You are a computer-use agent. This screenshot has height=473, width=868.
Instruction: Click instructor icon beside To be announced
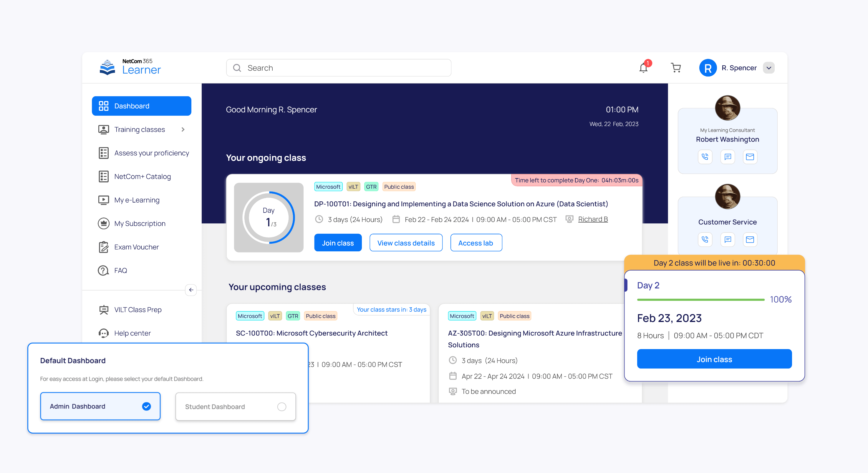453,391
